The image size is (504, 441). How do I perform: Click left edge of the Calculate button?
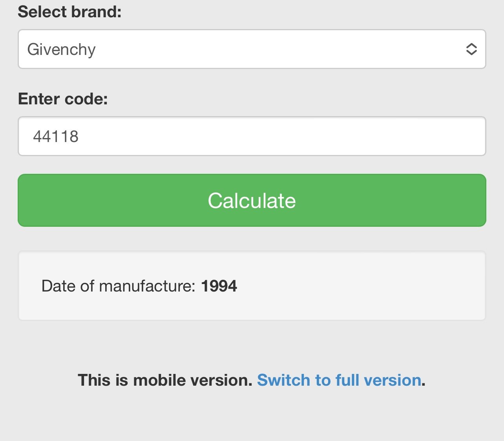[27, 200]
